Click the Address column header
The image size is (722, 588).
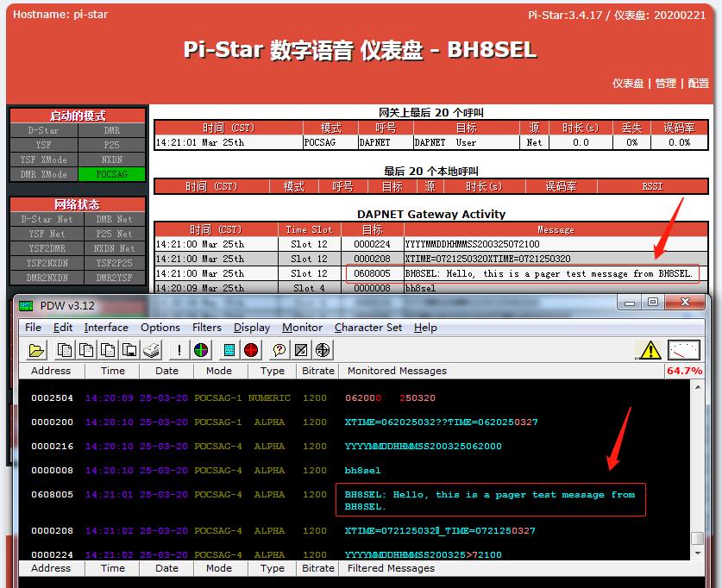(51, 371)
